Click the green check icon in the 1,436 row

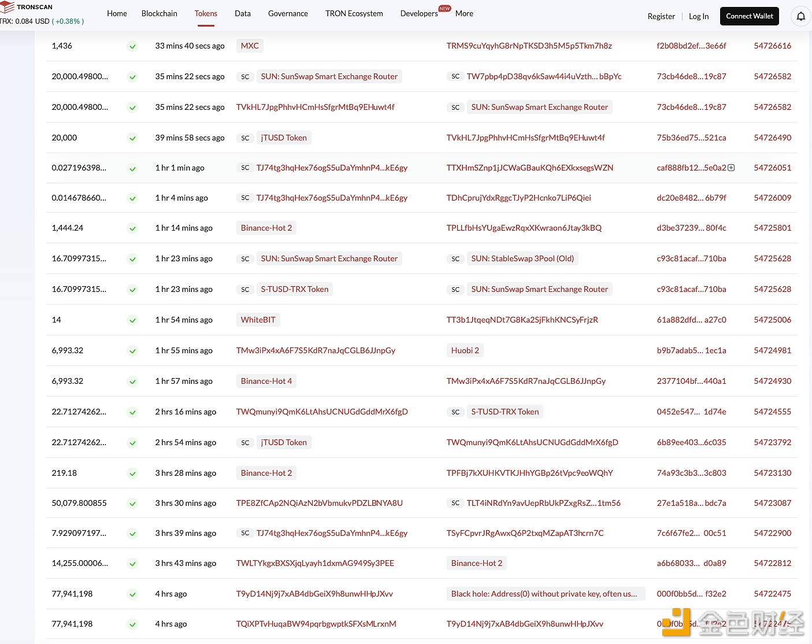click(x=132, y=46)
